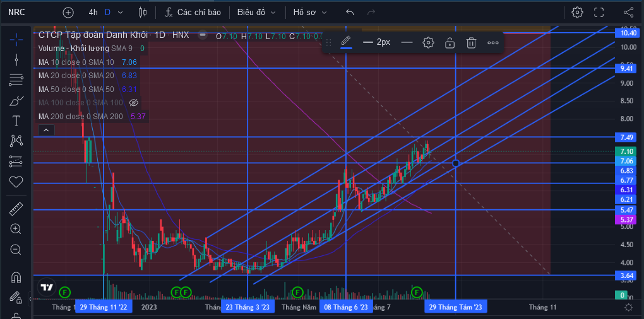Select the MA 10 close indicator legend
This screenshot has height=319, width=644.
point(76,62)
